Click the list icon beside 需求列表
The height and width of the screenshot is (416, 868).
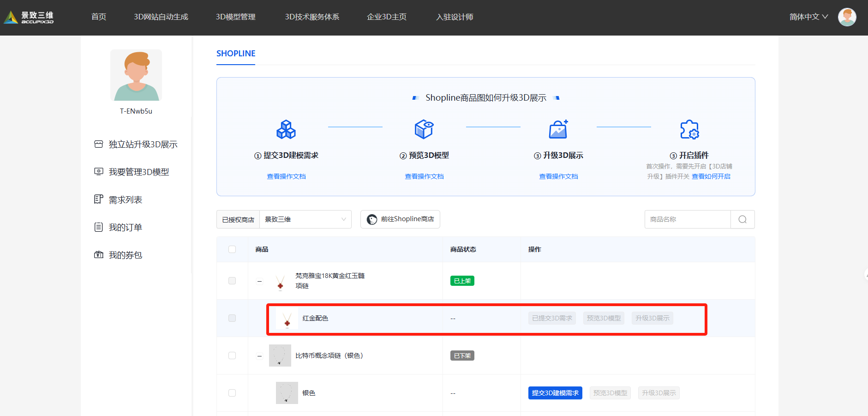[99, 199]
